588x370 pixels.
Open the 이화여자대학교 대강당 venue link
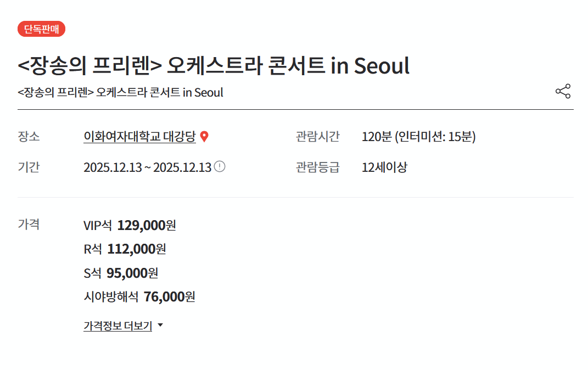pos(139,137)
